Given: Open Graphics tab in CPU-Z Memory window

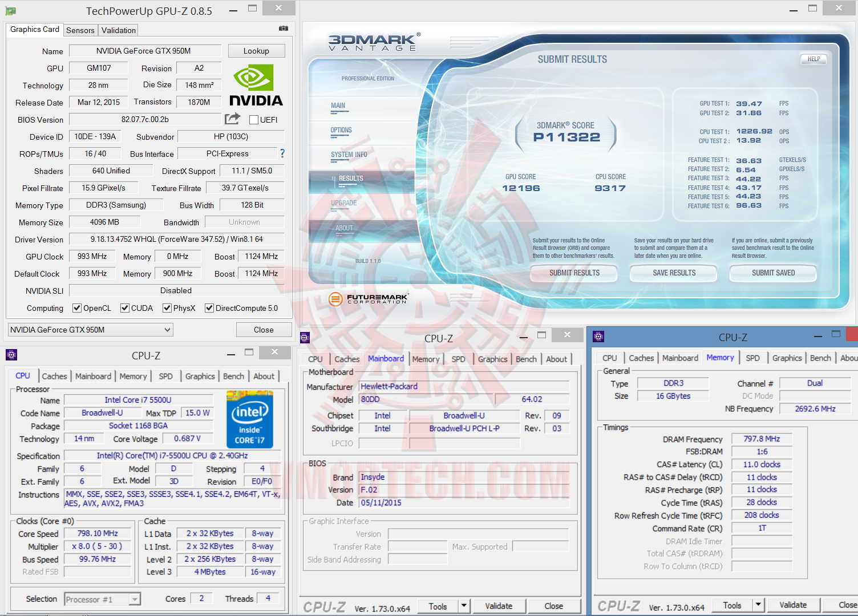Looking at the screenshot, I should click(x=787, y=358).
